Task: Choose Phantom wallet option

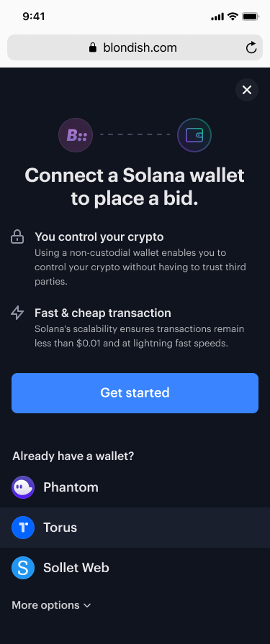Action: click(x=135, y=487)
